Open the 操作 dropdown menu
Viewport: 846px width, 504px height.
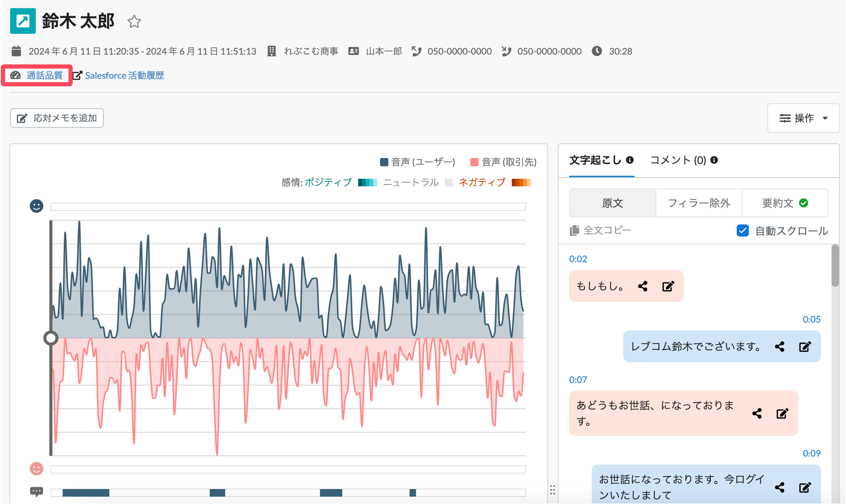tap(803, 118)
